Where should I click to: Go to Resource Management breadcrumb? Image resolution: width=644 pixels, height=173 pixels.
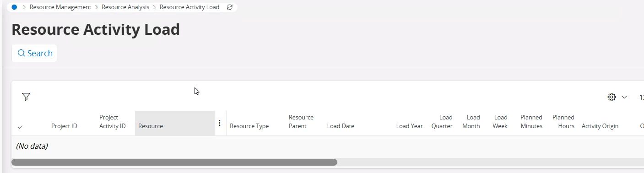pos(60,7)
